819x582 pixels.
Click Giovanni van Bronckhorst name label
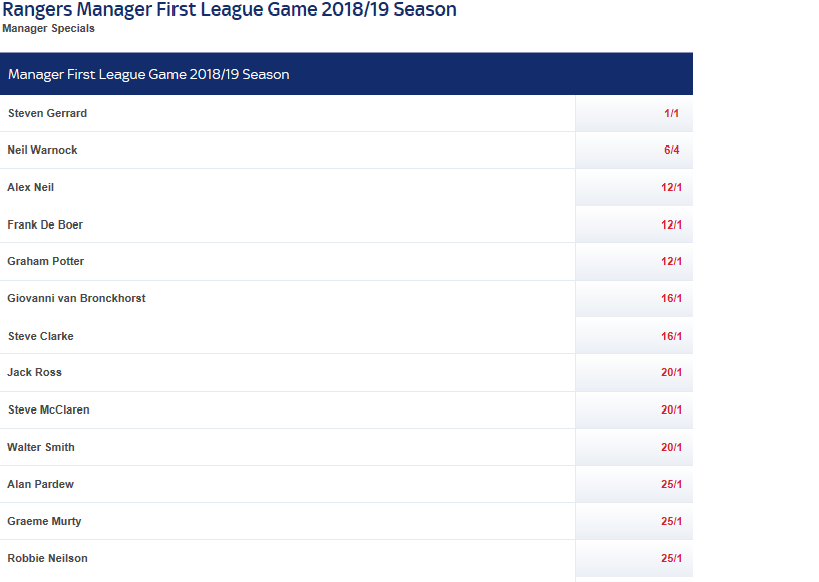click(x=76, y=298)
